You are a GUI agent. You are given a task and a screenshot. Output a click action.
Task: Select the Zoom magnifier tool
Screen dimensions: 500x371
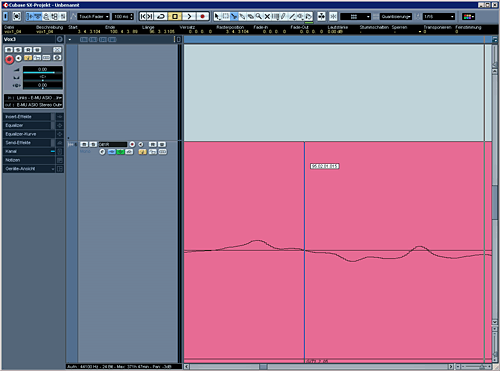pos(259,16)
